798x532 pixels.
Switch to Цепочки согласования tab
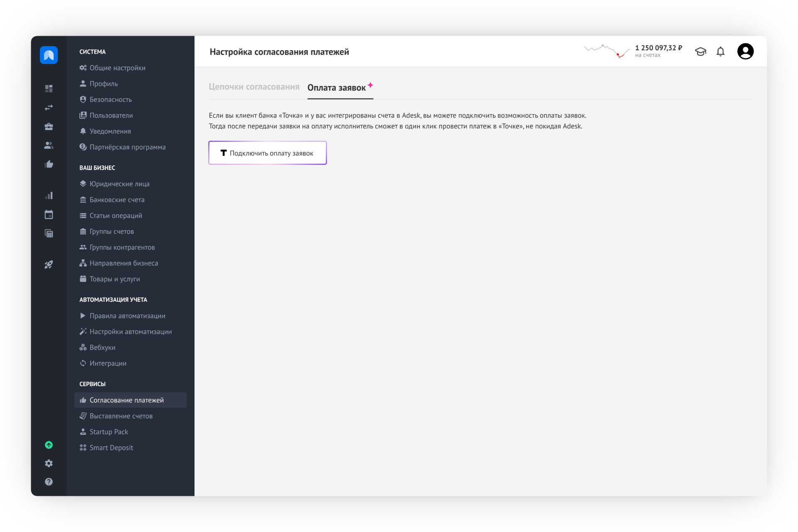point(254,87)
